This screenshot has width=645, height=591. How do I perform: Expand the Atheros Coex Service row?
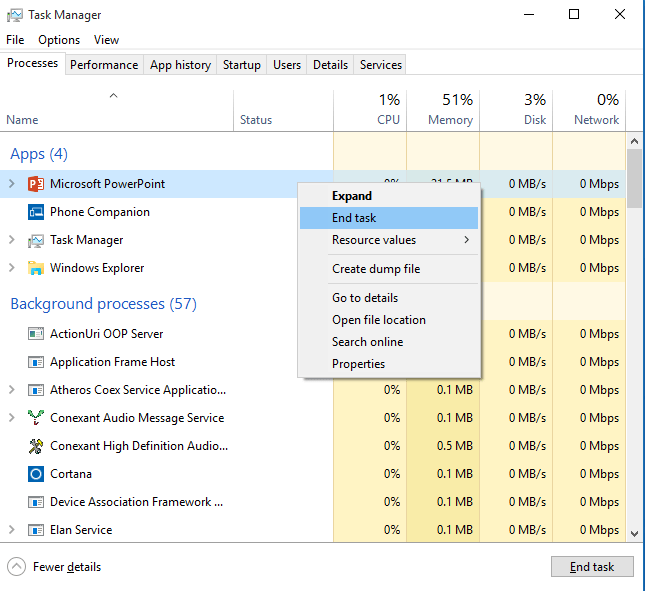point(12,389)
